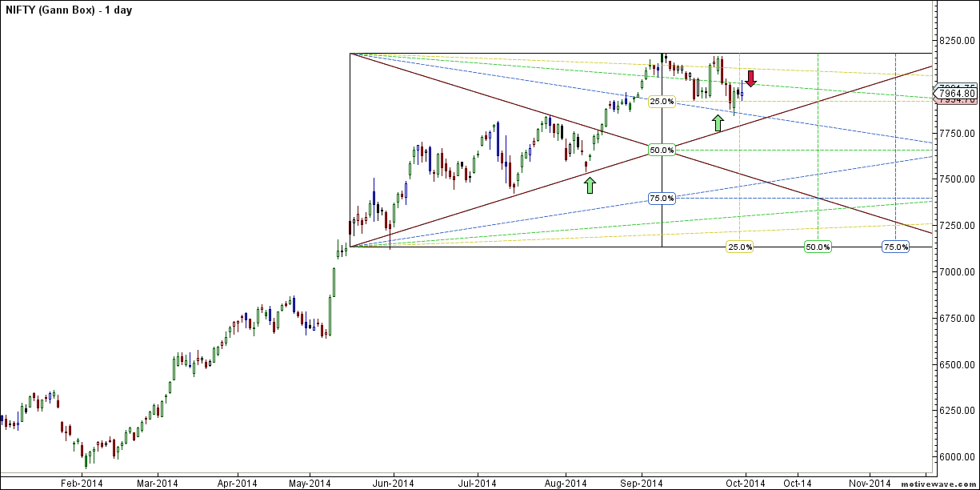Click the red down arrow sell marker
This screenshot has width=980, height=490.
click(750, 78)
